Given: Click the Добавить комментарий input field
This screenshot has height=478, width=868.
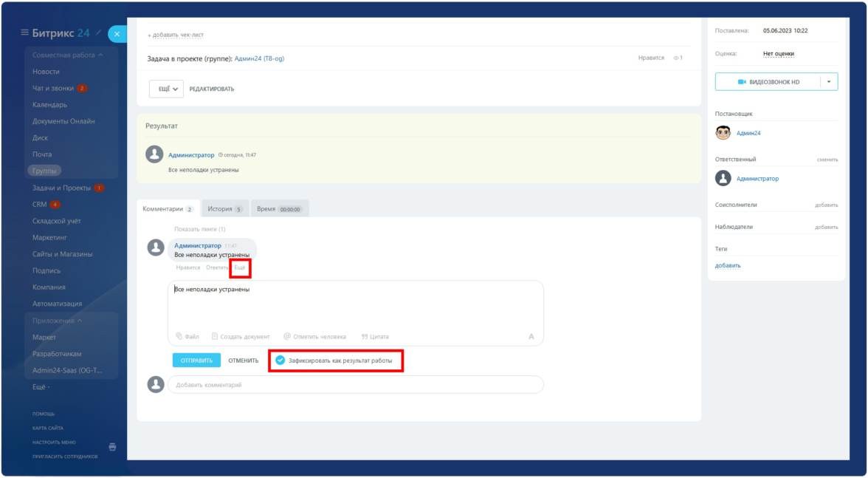Looking at the screenshot, I should 355,385.
